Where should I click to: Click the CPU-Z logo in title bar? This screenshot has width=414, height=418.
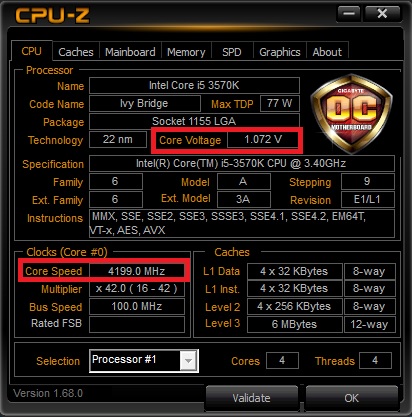(52, 15)
